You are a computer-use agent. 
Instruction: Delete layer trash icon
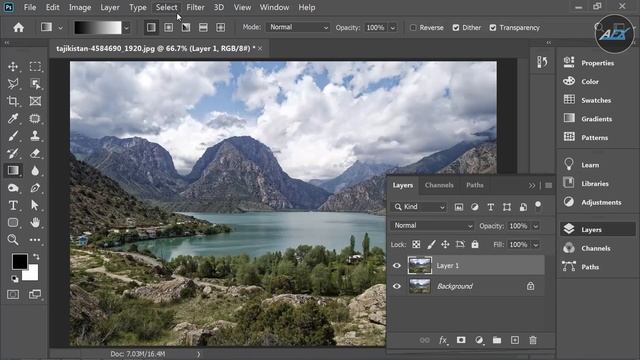[x=533, y=340]
